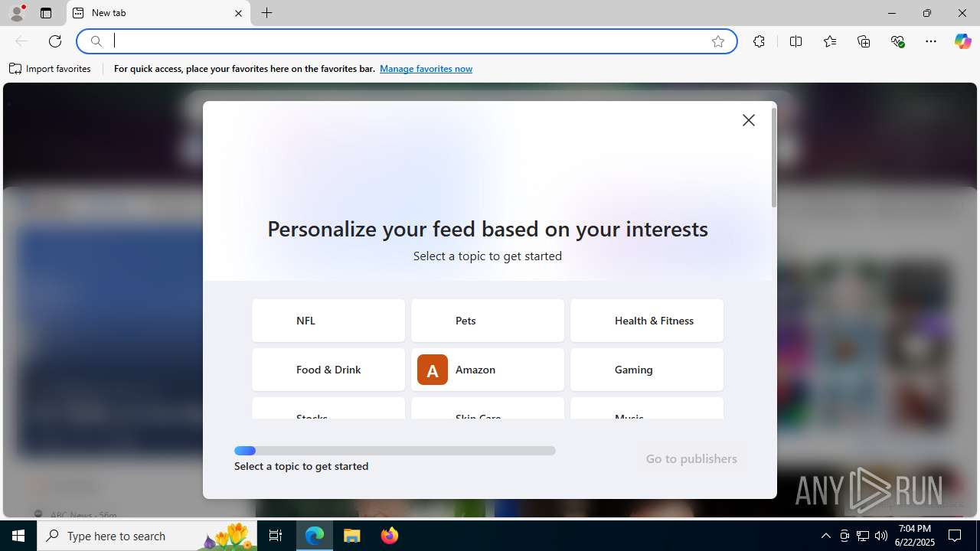Open the Extensions icon
The image size is (980, 551).
pos(759,41)
